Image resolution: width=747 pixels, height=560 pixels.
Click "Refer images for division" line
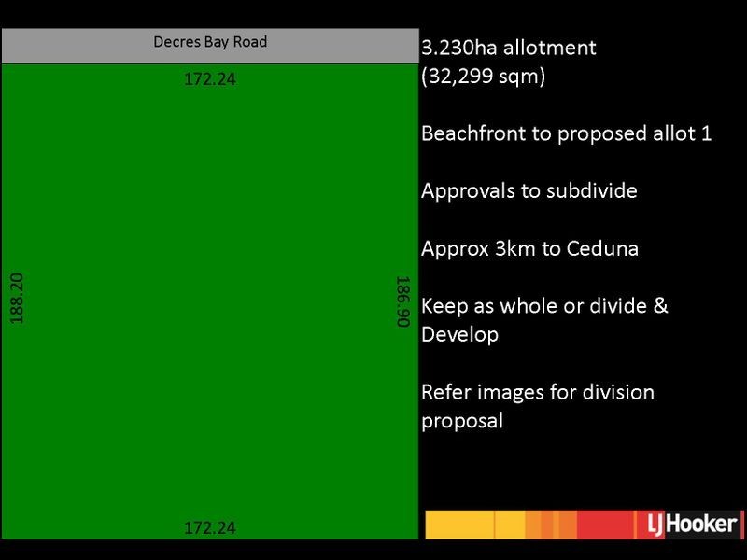(x=538, y=392)
